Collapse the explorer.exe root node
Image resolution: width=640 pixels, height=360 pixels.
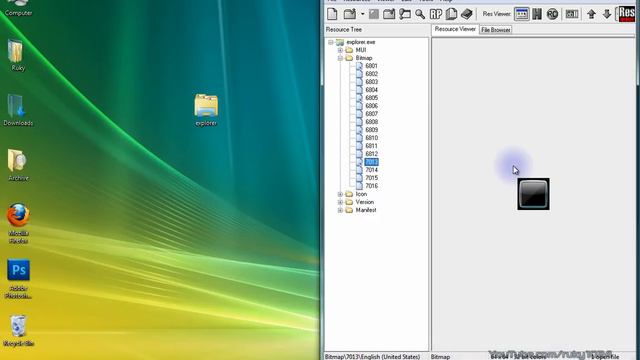coord(331,42)
